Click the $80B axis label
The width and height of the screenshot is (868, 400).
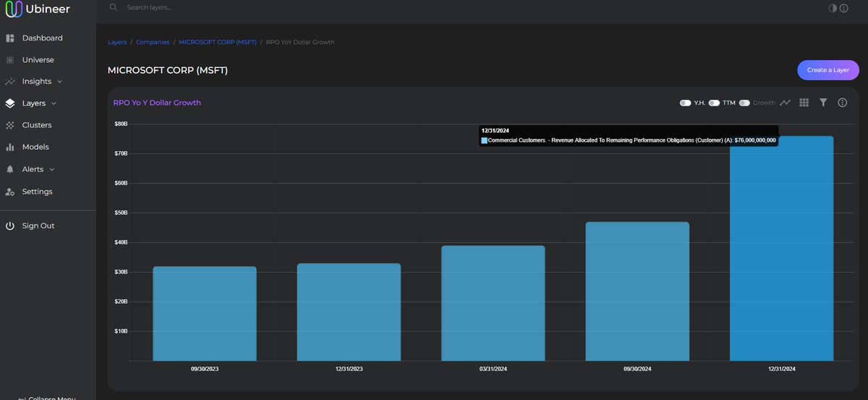coord(121,124)
